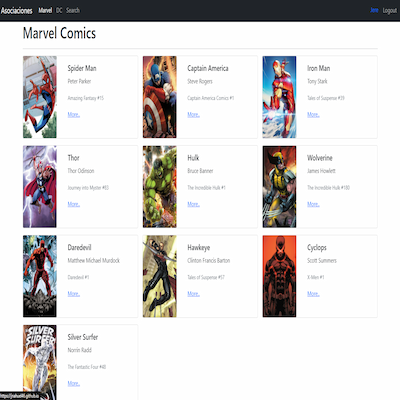Screen dimensions: 400x400
Task: Click More link for Silver Surfer
Action: tap(74, 384)
